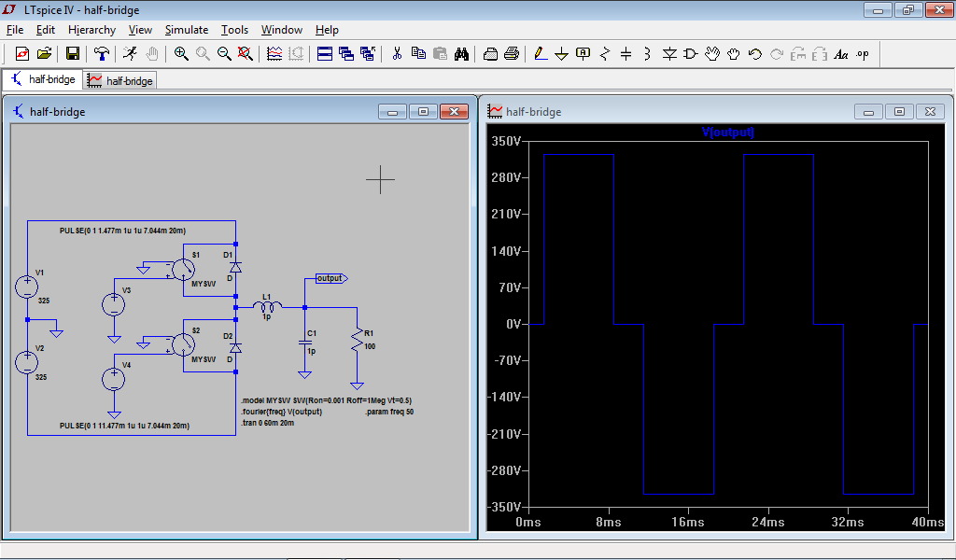The height and width of the screenshot is (560, 956).
Task: Place an inductor from the toolbar
Action: [x=648, y=54]
